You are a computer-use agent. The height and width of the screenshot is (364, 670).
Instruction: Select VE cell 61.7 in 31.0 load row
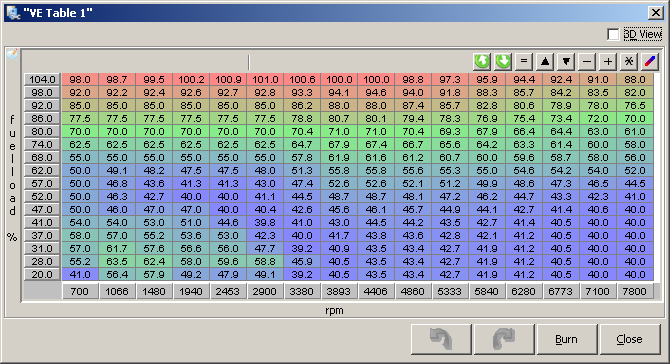(x=117, y=249)
